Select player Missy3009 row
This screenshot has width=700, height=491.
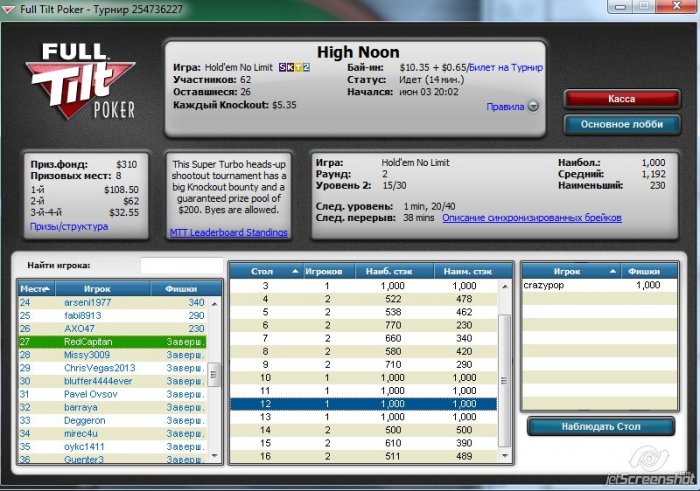click(x=112, y=355)
